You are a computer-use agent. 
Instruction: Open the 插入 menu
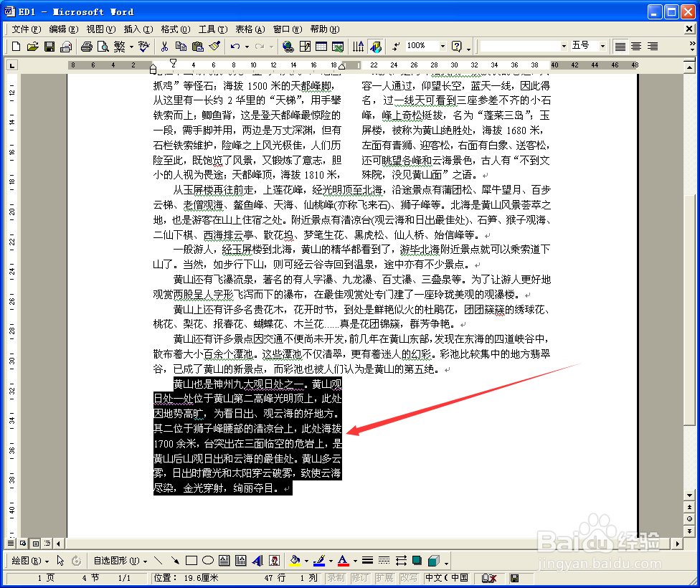137,29
